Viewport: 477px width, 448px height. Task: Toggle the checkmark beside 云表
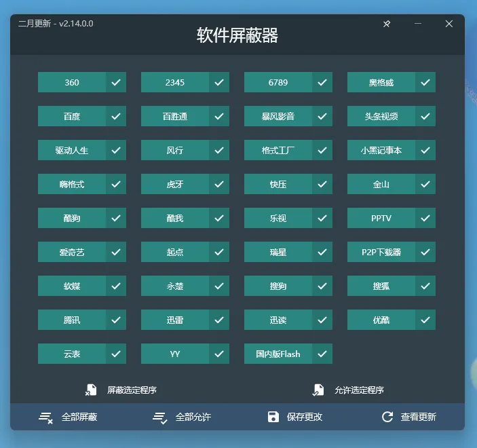pyautogui.click(x=116, y=354)
